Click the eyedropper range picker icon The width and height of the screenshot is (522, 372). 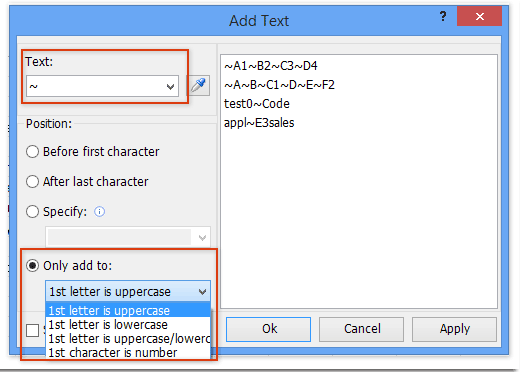point(199,86)
